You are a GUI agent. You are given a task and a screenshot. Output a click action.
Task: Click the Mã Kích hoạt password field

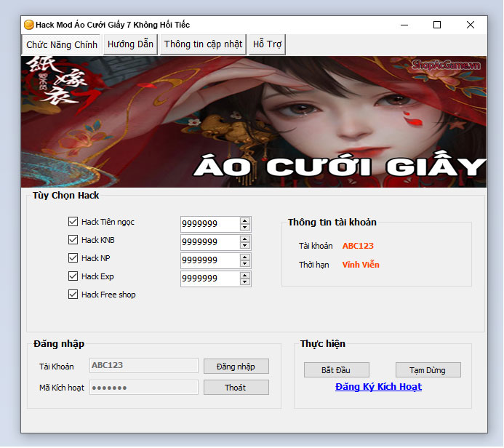point(144,388)
